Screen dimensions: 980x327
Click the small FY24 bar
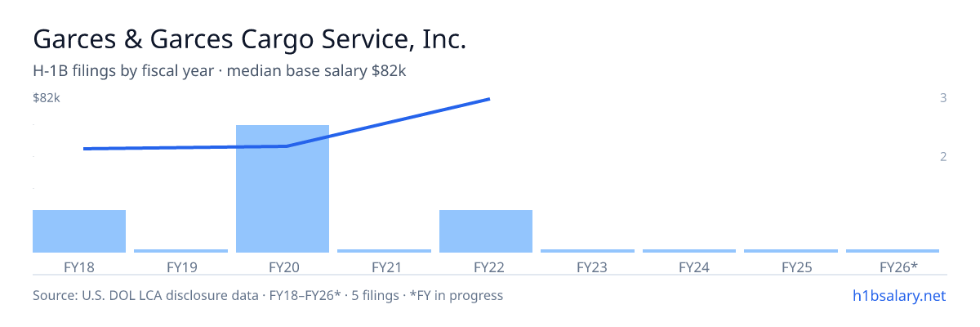click(689, 251)
